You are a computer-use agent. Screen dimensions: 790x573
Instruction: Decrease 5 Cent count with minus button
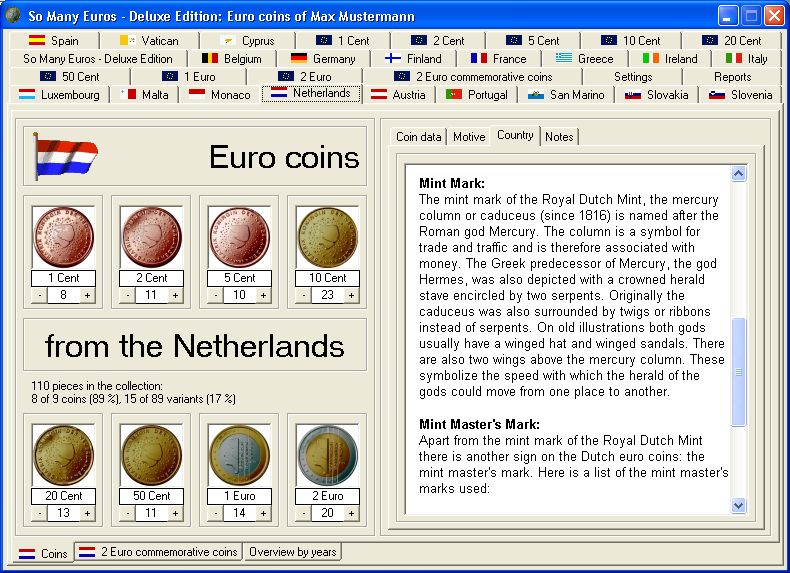pos(216,295)
